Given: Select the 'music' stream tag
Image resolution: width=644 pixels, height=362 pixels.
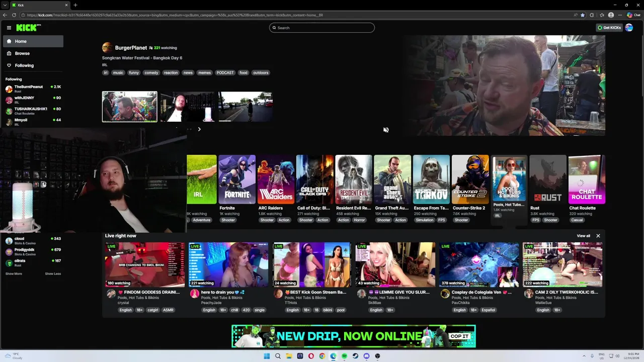Looking at the screenshot, I should click(118, 72).
